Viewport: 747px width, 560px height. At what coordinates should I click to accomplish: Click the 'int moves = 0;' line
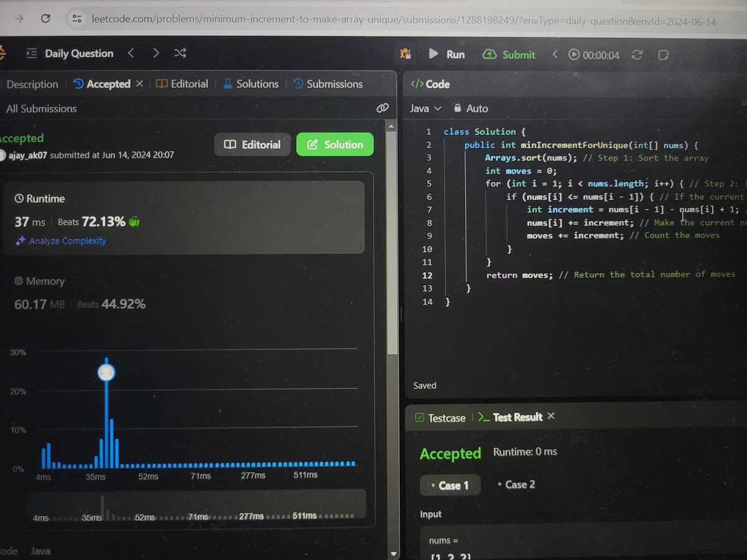pyautogui.click(x=520, y=171)
